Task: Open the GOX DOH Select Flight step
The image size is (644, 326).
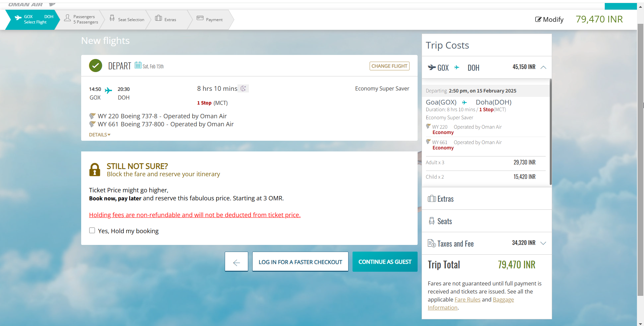Action: (x=33, y=19)
